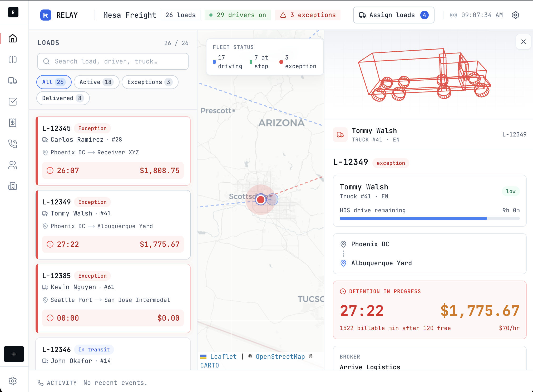The width and height of the screenshot is (533, 392).
Task: Open the OpenStreetMap attribution link
Action: (x=280, y=357)
